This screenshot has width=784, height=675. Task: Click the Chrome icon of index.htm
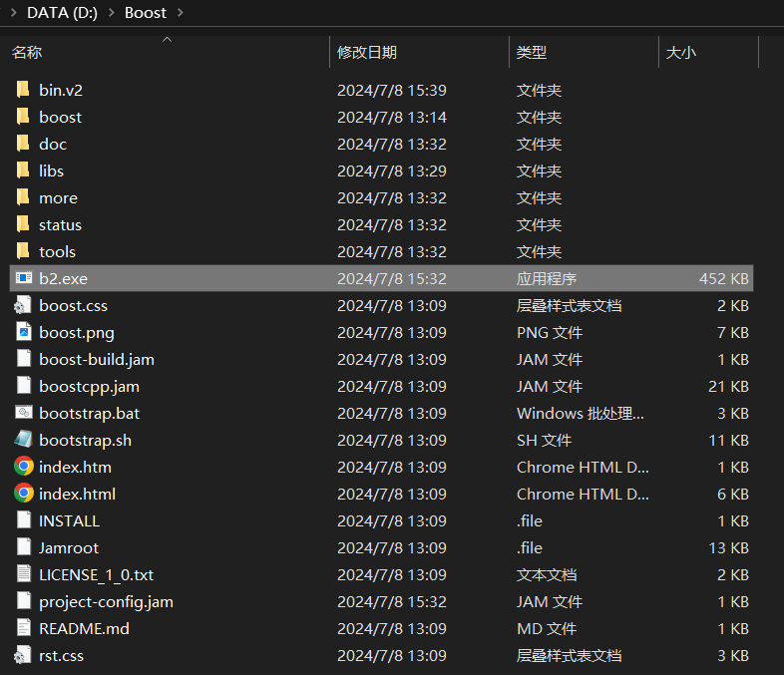(x=24, y=467)
